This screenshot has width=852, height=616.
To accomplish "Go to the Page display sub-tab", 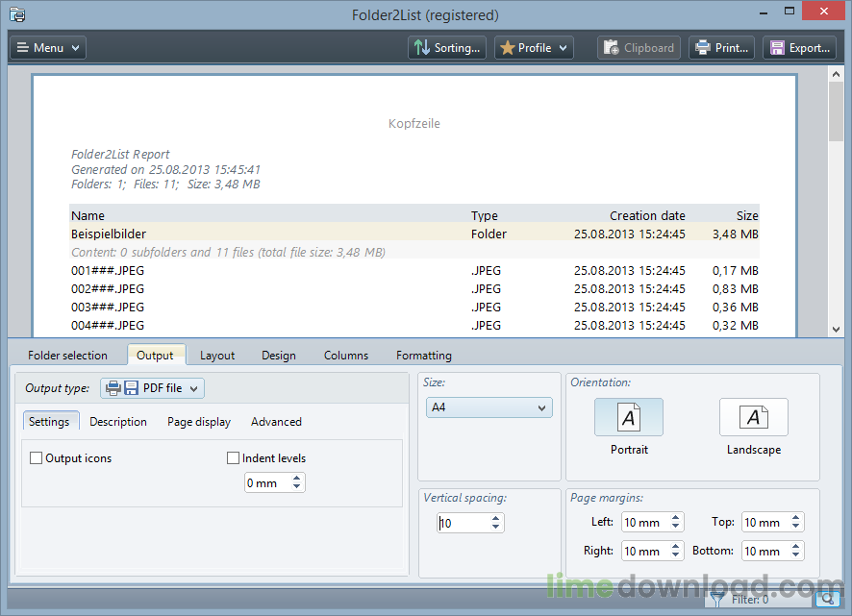I will pyautogui.click(x=199, y=422).
